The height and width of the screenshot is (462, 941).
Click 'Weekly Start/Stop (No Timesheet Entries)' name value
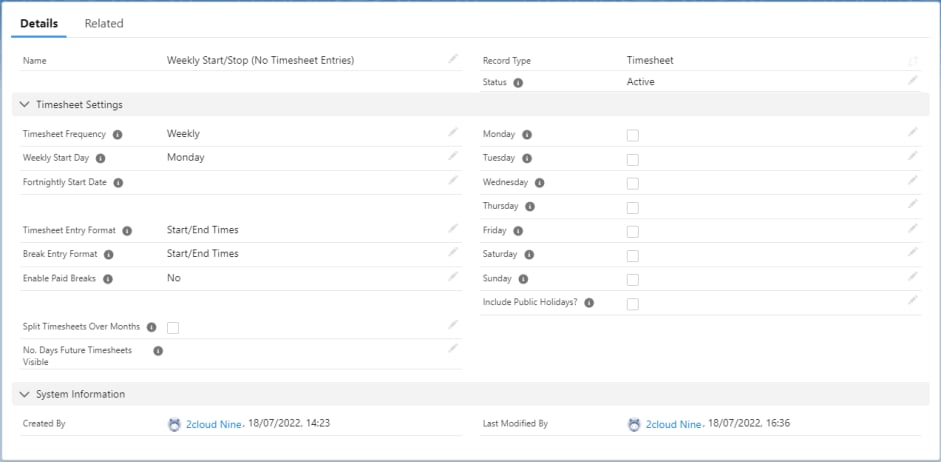coord(260,60)
